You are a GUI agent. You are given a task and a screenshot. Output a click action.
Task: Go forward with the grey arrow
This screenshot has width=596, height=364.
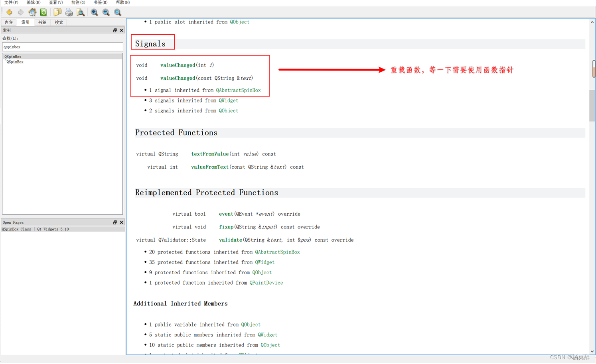coord(20,12)
